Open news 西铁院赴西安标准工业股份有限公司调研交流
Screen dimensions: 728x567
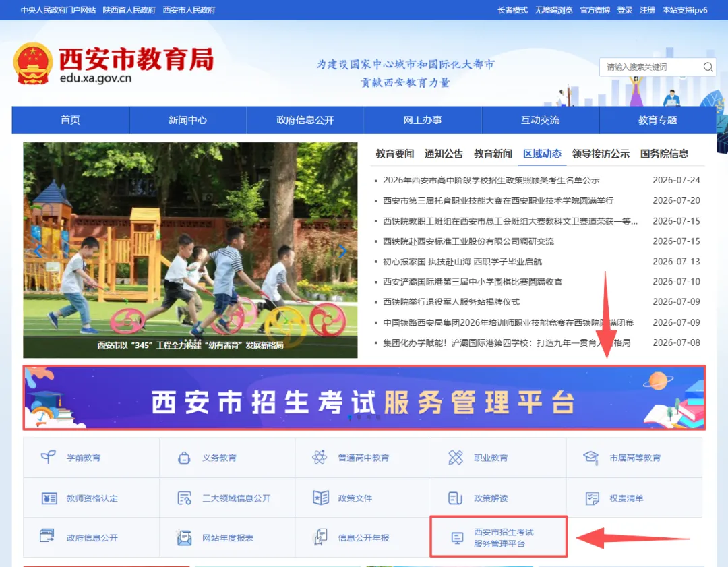tap(468, 241)
